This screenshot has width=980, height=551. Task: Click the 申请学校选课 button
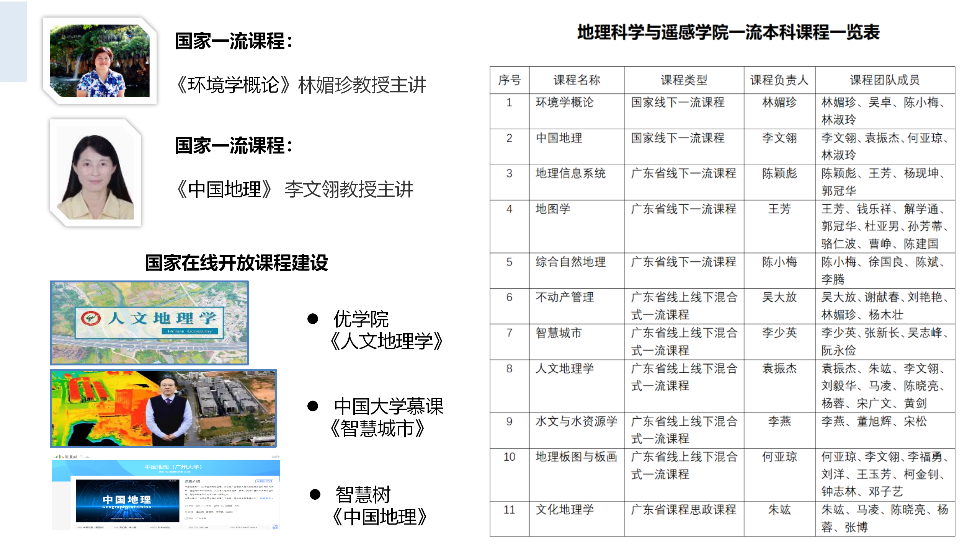pyautogui.click(x=264, y=481)
